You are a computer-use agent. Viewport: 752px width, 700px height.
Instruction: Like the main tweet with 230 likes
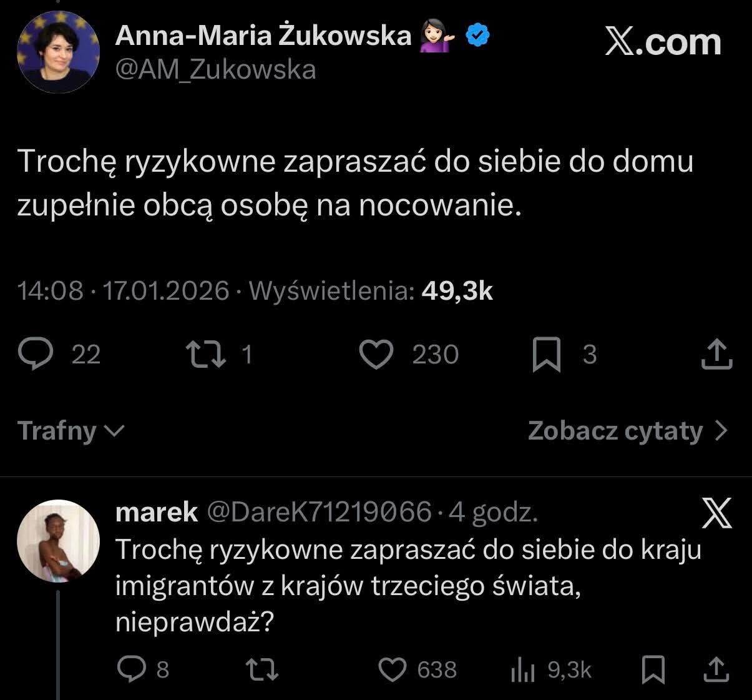(377, 354)
